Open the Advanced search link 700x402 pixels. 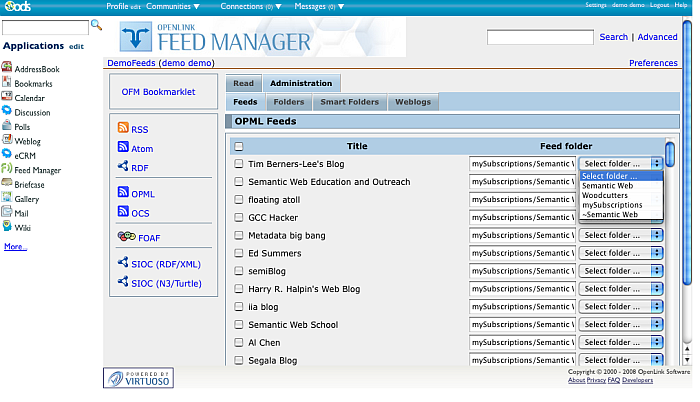coord(657,37)
